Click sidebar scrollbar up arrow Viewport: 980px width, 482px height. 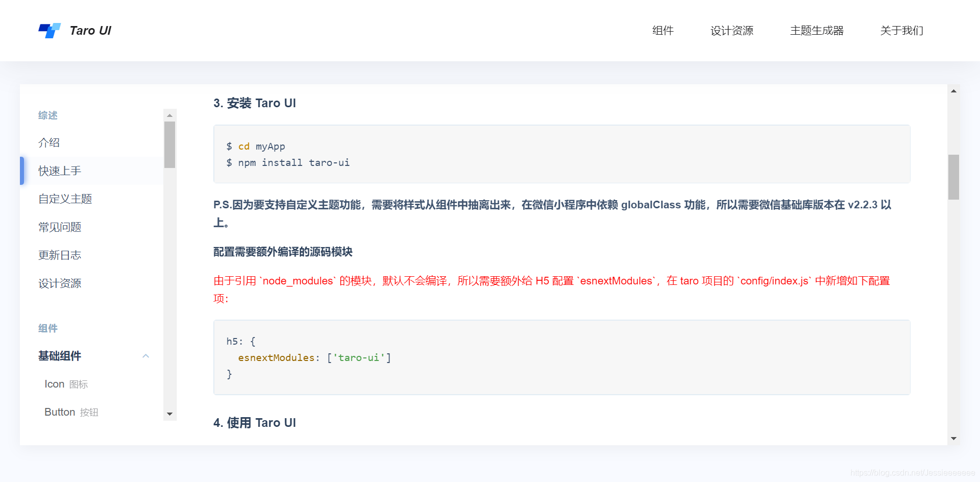coord(170,115)
